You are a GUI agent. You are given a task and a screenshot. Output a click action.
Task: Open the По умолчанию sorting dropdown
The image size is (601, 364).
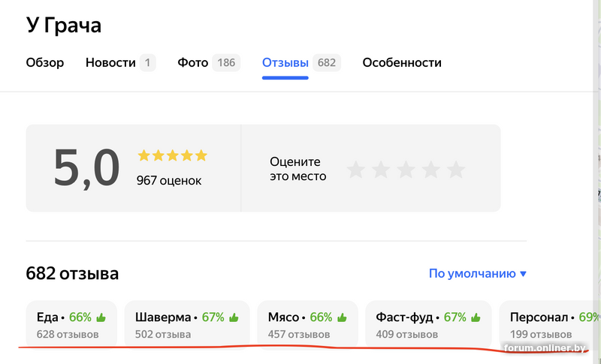coord(471,274)
